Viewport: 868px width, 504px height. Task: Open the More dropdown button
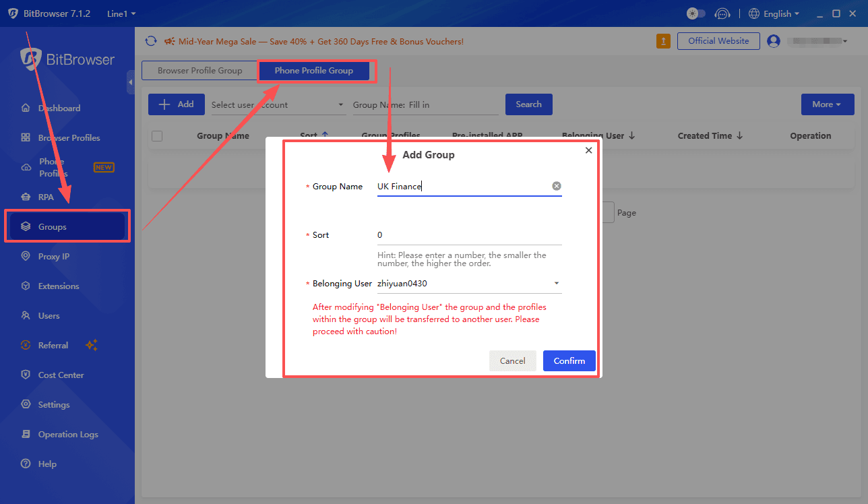(x=828, y=104)
